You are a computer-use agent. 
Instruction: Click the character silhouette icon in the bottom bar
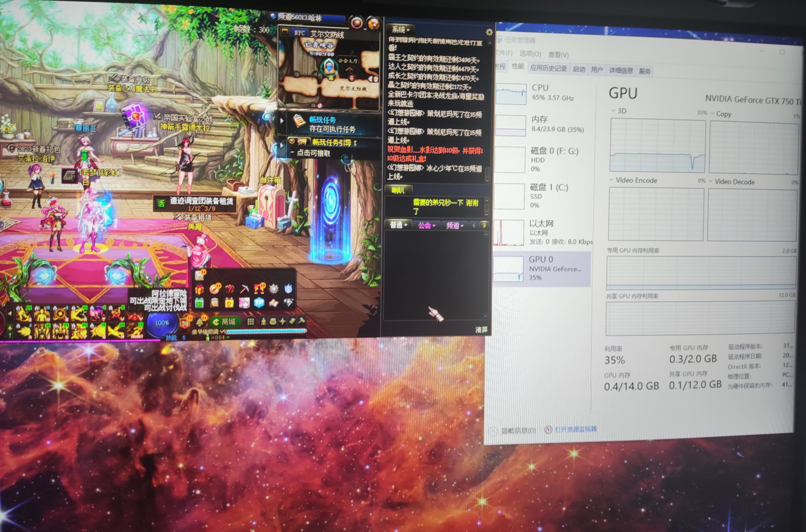(x=264, y=321)
